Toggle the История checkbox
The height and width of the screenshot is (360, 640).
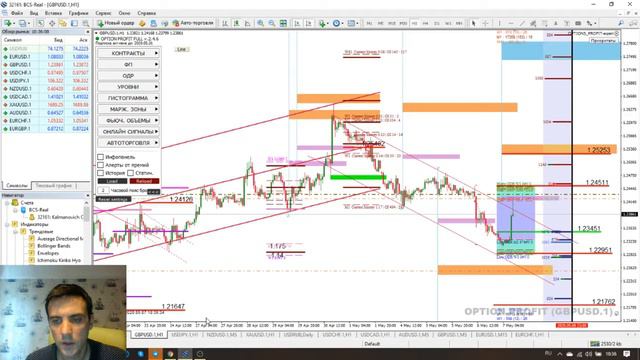coord(100,173)
